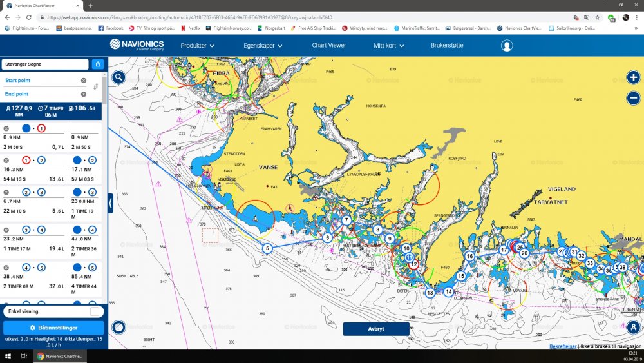The width and height of the screenshot is (644, 363).
Task: Expand the Produkter dropdown menu
Action: pos(197,46)
